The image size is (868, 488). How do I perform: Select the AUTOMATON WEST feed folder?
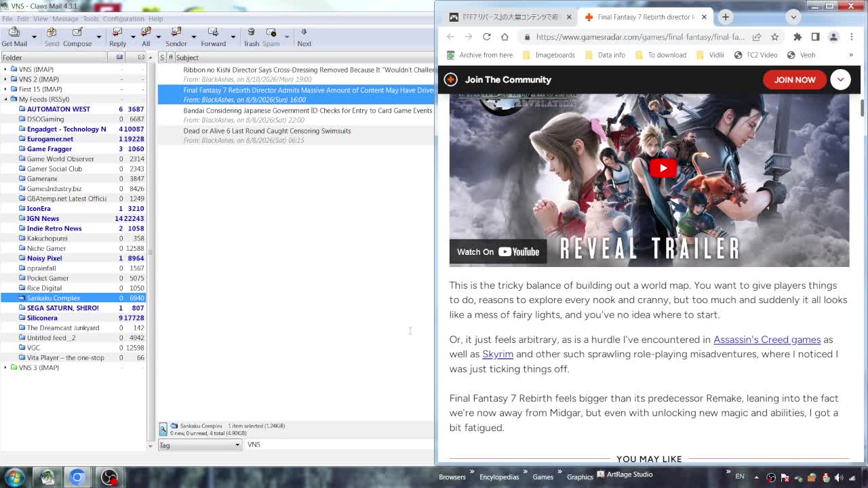tap(58, 109)
